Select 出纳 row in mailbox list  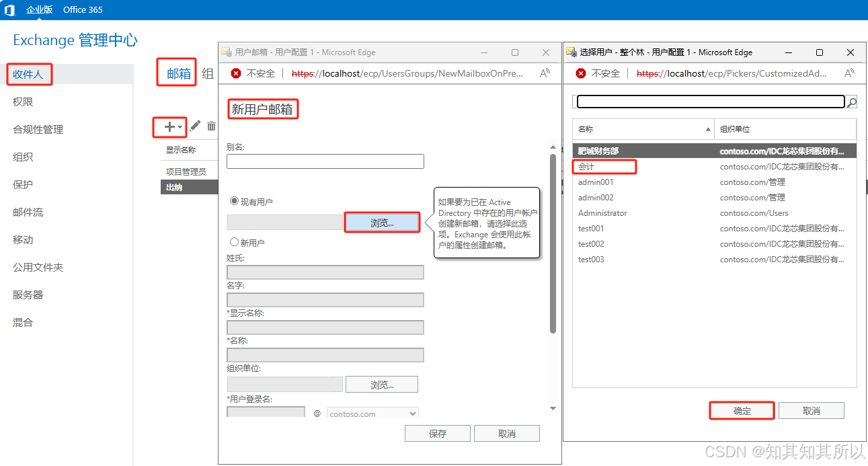(x=190, y=188)
